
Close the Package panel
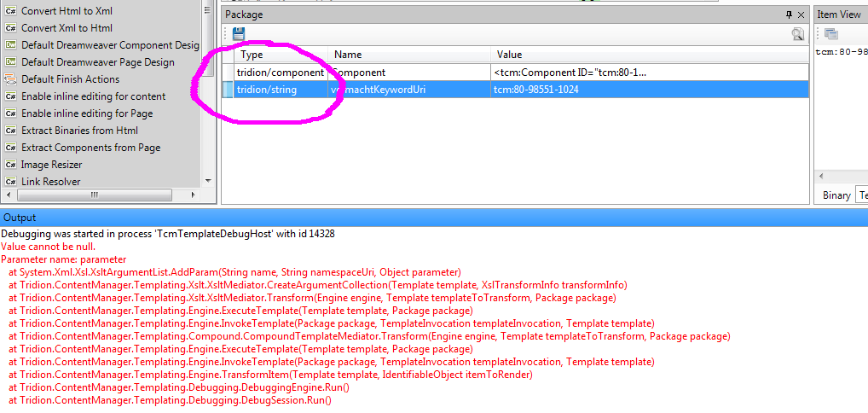click(x=801, y=15)
